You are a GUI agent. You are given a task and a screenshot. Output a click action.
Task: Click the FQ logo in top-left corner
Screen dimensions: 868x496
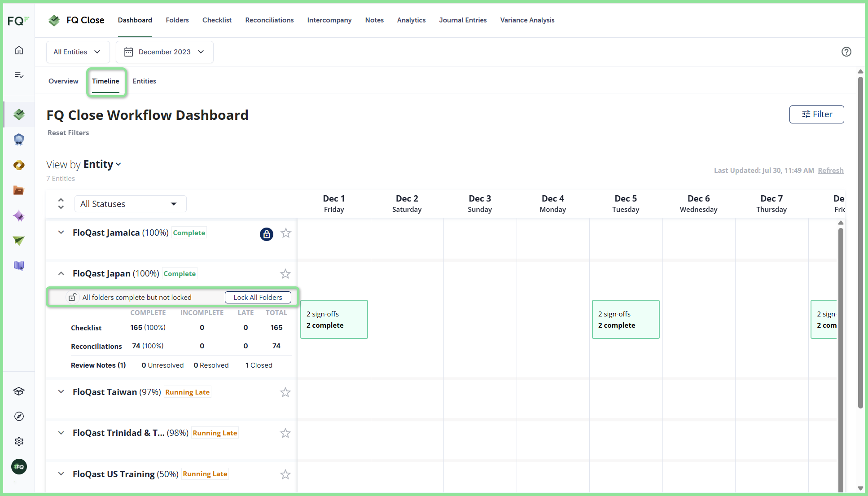(x=18, y=21)
